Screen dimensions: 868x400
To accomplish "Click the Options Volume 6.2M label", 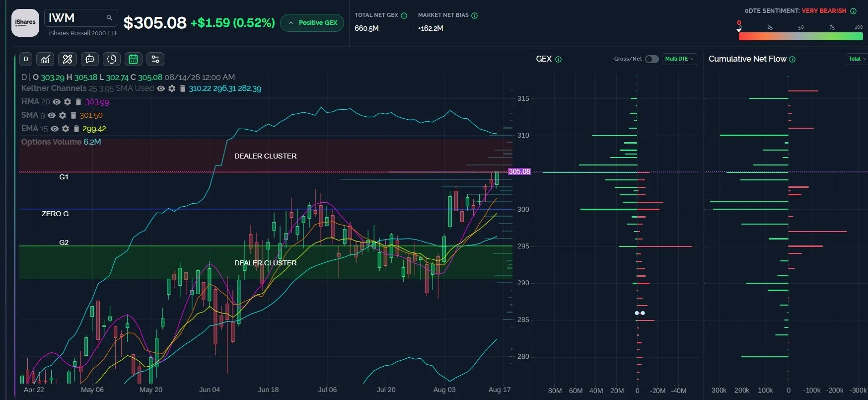I will [61, 142].
